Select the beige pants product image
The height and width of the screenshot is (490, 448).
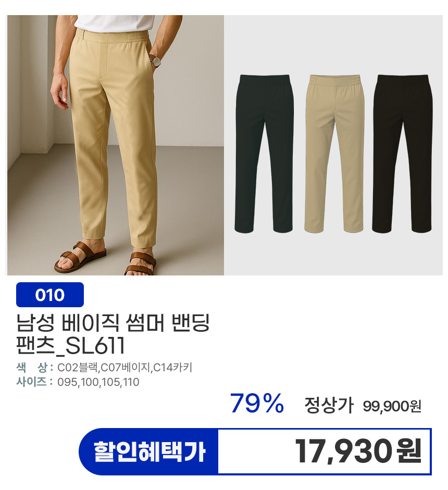click(x=334, y=154)
